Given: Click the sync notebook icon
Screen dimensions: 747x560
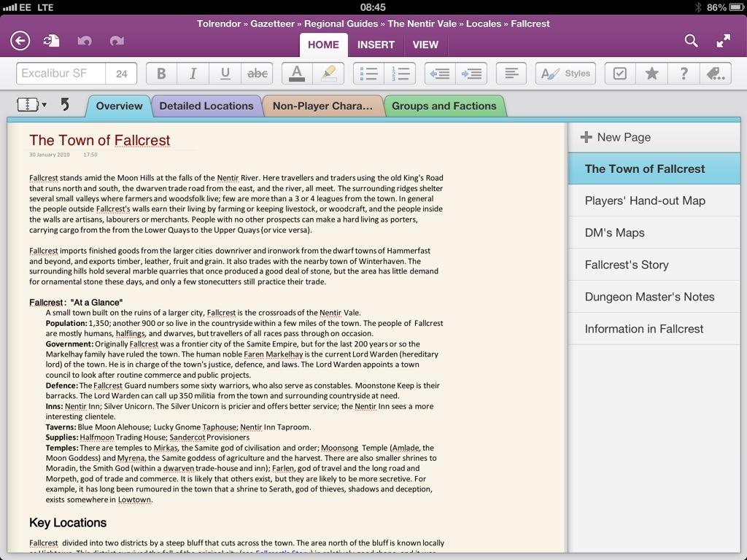Looking at the screenshot, I should 52,41.
